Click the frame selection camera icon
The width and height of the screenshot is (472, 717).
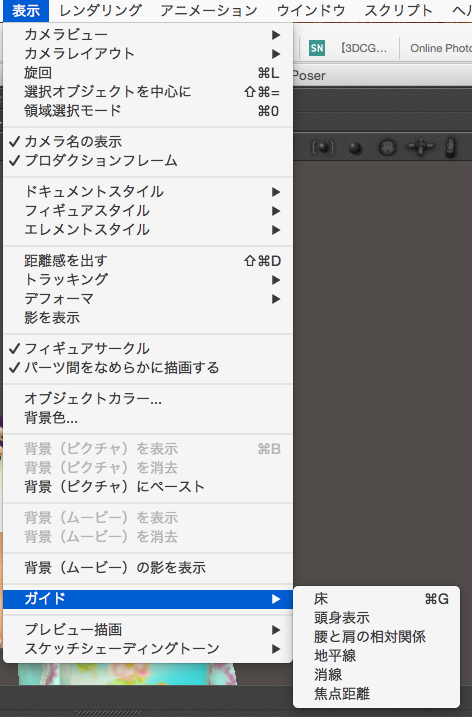(x=322, y=147)
